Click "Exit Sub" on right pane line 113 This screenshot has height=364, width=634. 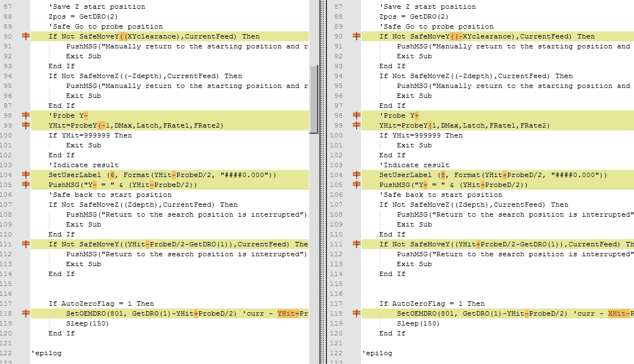[414, 264]
